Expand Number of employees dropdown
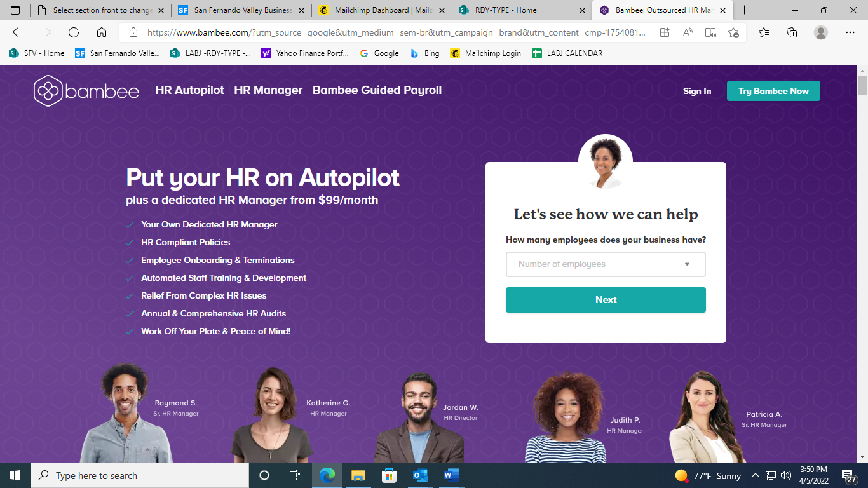The width and height of the screenshot is (868, 488). click(605, 264)
